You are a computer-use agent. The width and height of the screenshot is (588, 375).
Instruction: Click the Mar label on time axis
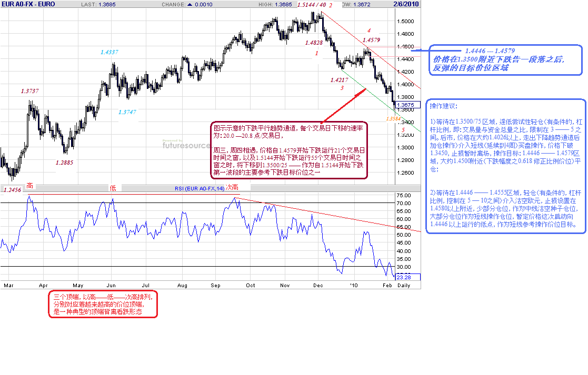coord(8,286)
